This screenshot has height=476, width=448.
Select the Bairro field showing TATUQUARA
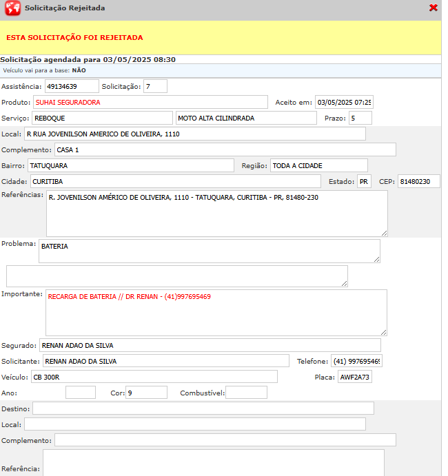pyautogui.click(x=131, y=165)
